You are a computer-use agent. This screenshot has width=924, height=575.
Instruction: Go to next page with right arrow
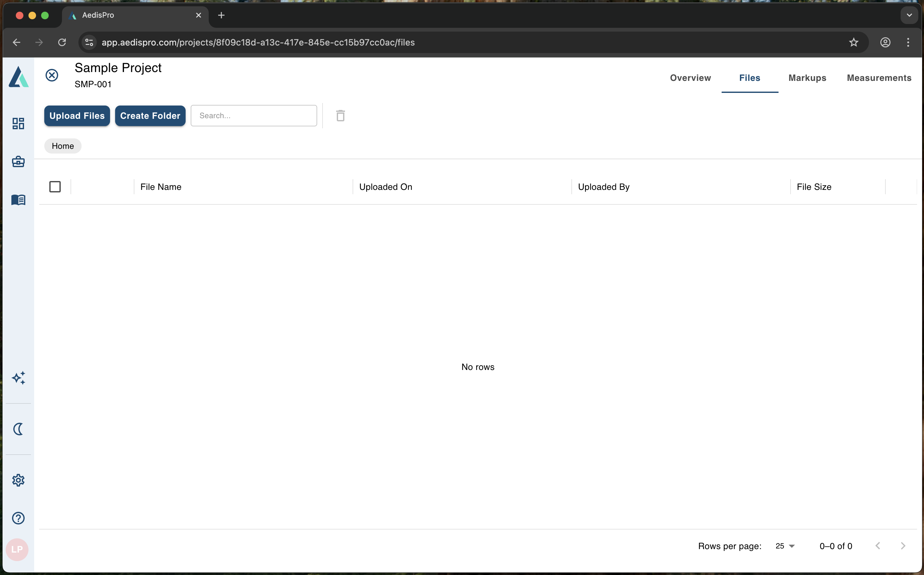[x=903, y=546]
